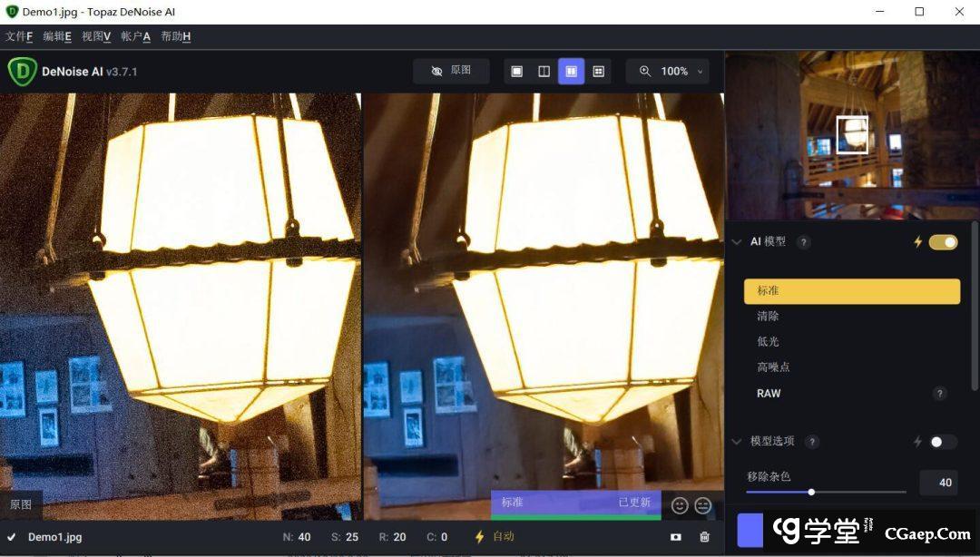Choose the four-panel comparison view icon
Screen dimensions: 980x557
click(599, 72)
